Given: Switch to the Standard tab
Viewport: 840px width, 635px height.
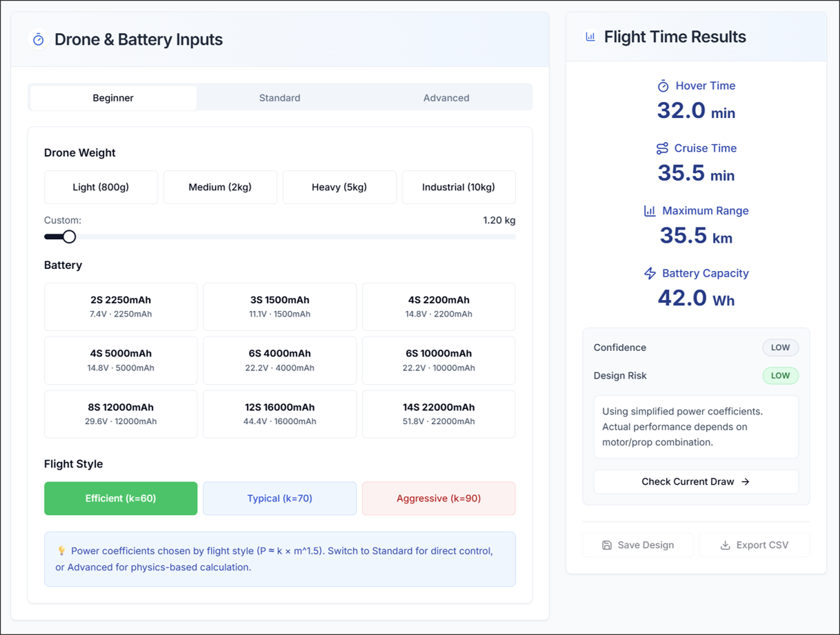Looking at the screenshot, I should (279, 97).
